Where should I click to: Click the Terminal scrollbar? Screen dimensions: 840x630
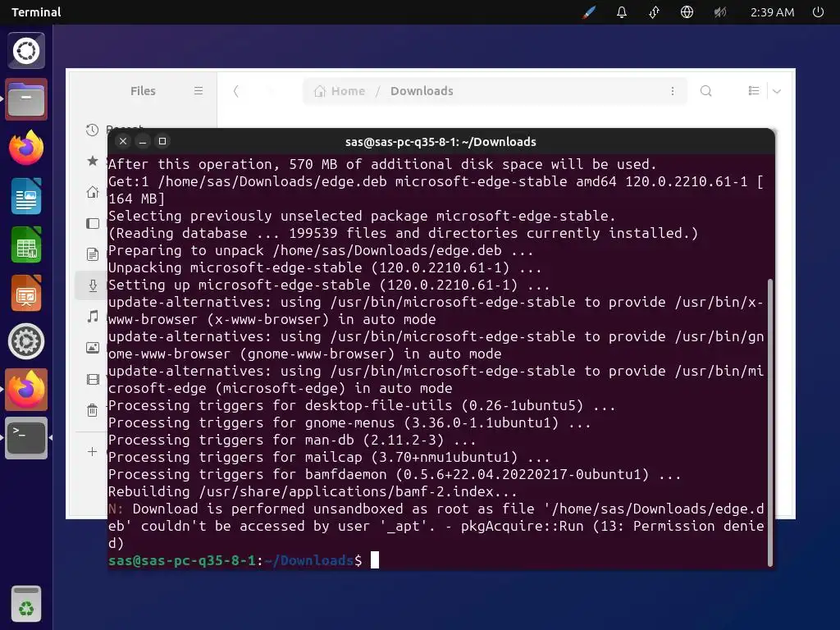[x=770, y=422]
